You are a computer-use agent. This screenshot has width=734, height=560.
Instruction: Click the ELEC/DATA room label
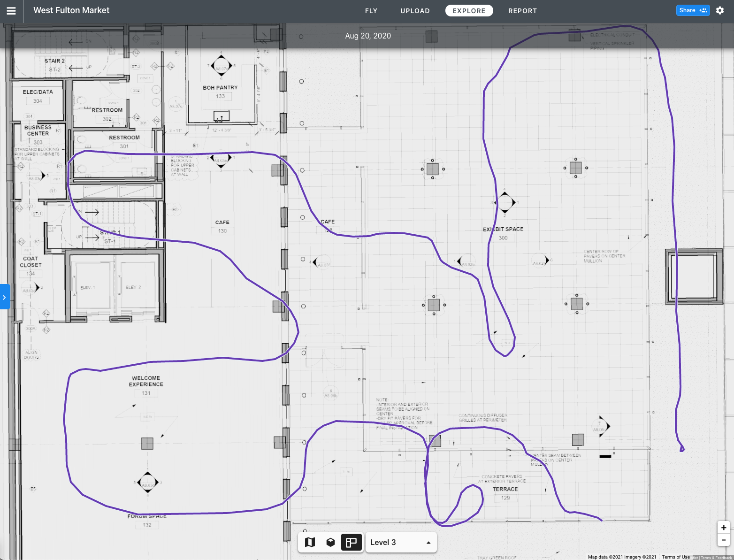click(38, 92)
